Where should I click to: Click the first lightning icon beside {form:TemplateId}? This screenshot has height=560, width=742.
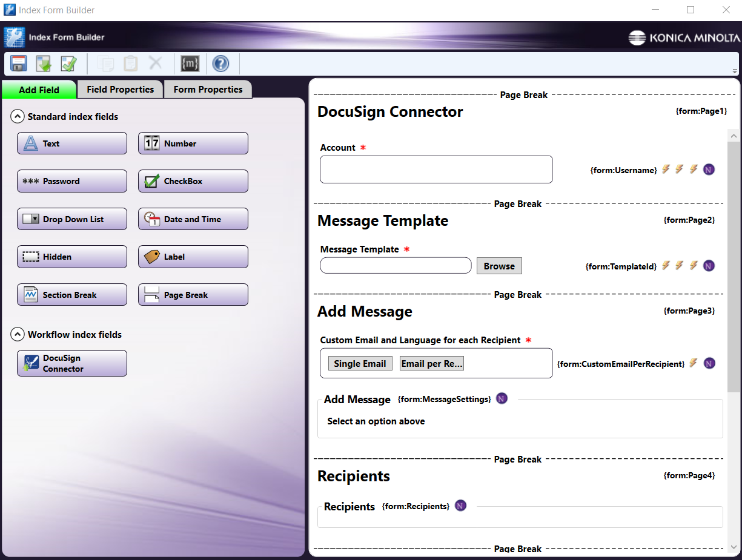point(666,265)
